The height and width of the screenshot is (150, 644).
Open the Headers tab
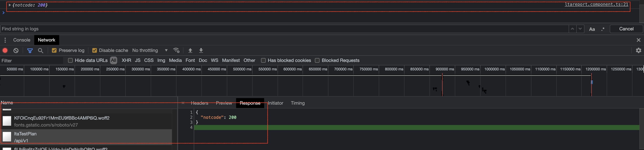click(x=200, y=103)
